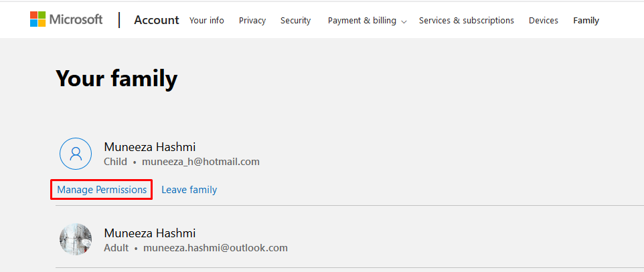Click the child account avatar placeholder icon
Screen dimensions: 644x272
(x=76, y=154)
